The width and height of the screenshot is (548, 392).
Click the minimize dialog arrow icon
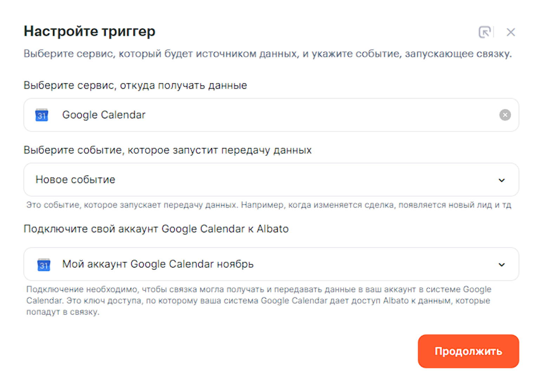pos(484,32)
